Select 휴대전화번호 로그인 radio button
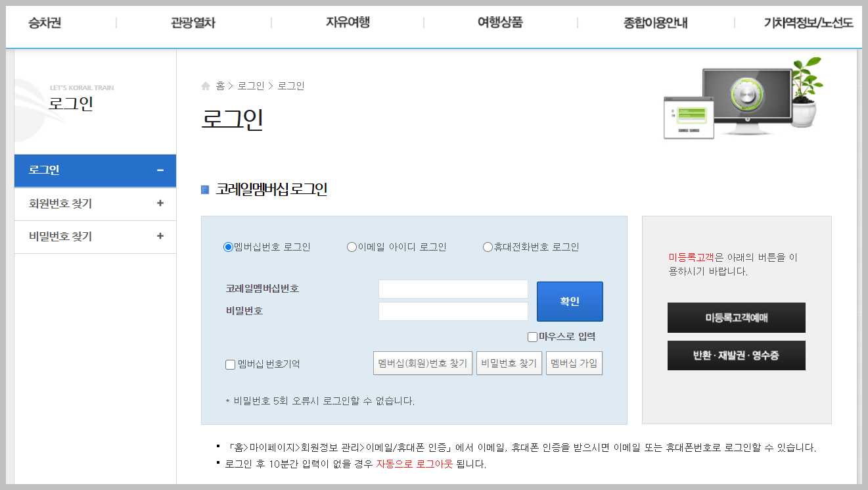868x490 pixels. click(x=488, y=247)
